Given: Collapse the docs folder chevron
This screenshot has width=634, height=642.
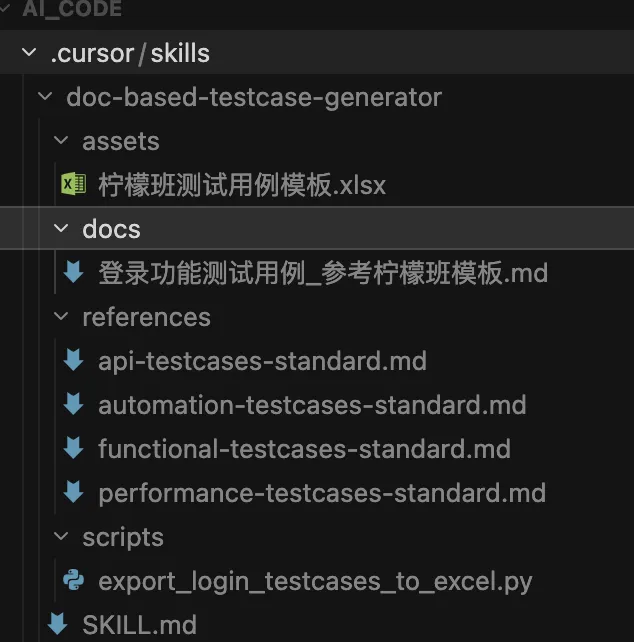Looking at the screenshot, I should click(x=61, y=230).
